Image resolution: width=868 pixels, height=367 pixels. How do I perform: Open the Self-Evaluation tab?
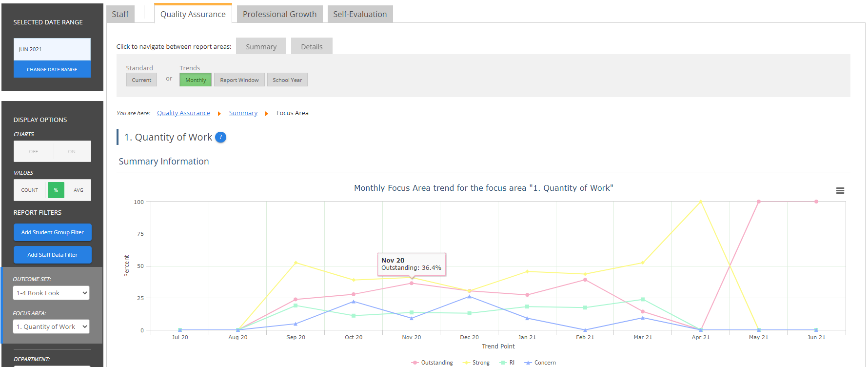click(x=360, y=14)
